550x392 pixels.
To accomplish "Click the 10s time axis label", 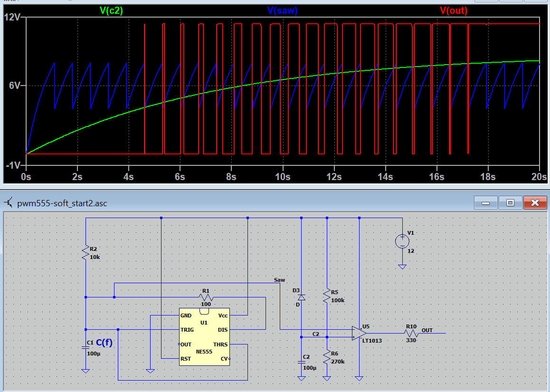I will coord(283,177).
